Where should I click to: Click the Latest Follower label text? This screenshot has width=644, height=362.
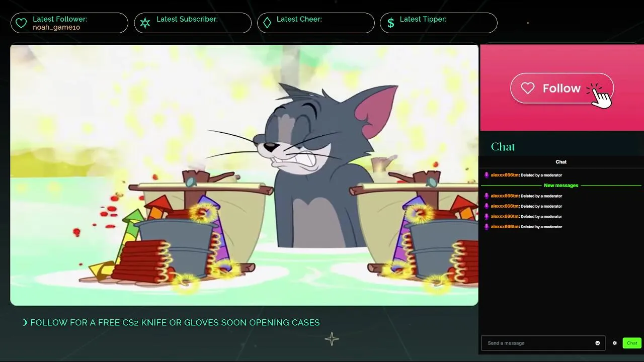tap(60, 19)
